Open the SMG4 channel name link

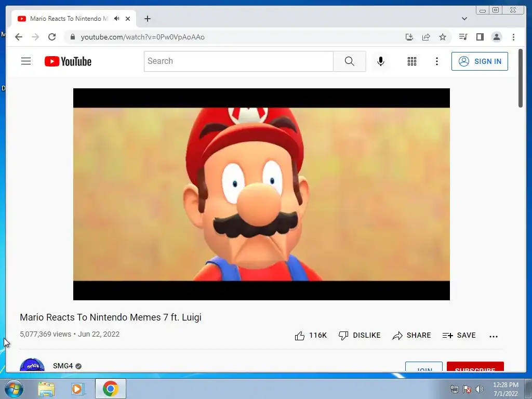(x=63, y=366)
